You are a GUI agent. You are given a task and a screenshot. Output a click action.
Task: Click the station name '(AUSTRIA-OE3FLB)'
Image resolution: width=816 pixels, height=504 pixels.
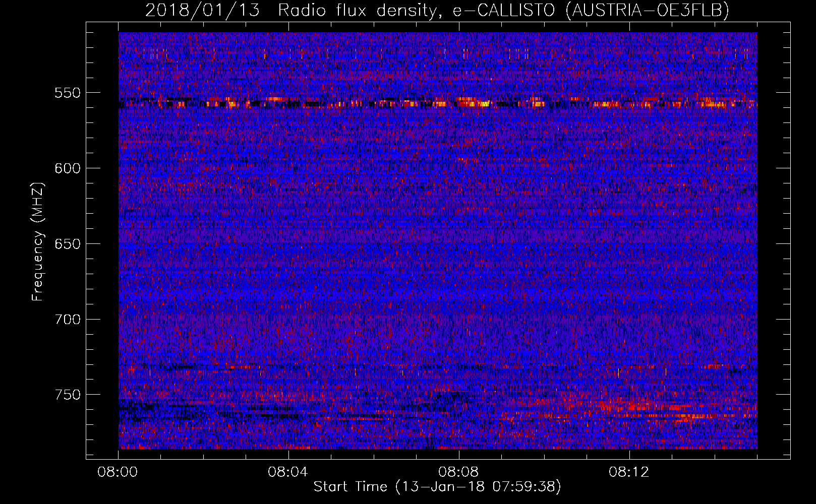(x=648, y=10)
